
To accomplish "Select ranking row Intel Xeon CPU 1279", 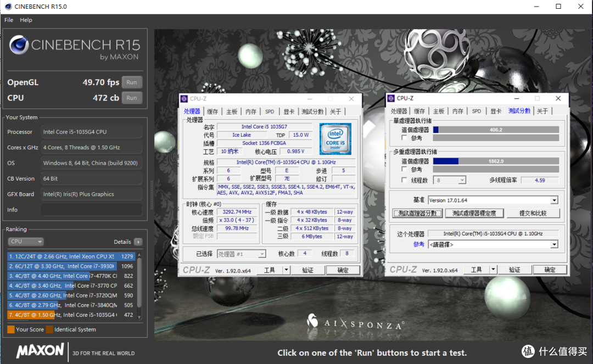I will (71, 256).
